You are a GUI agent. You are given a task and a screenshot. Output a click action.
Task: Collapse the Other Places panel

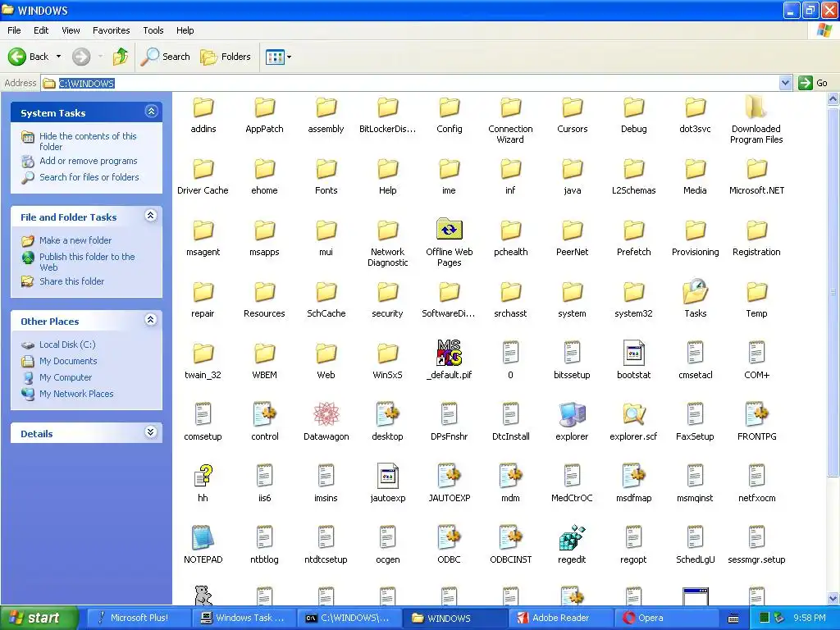(151, 320)
